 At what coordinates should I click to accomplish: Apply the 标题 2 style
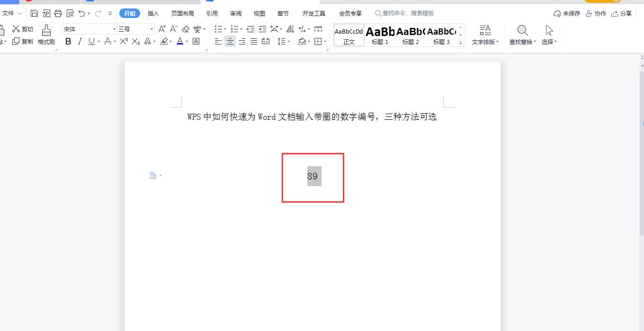pos(411,36)
